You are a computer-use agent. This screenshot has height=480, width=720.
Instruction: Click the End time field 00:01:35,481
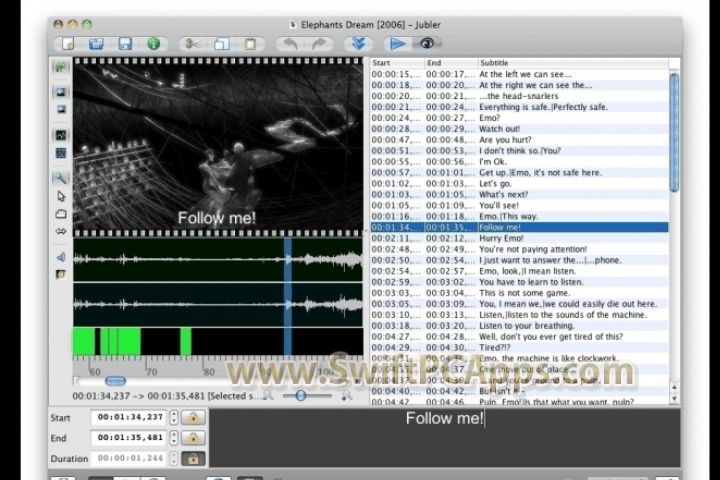coord(130,437)
